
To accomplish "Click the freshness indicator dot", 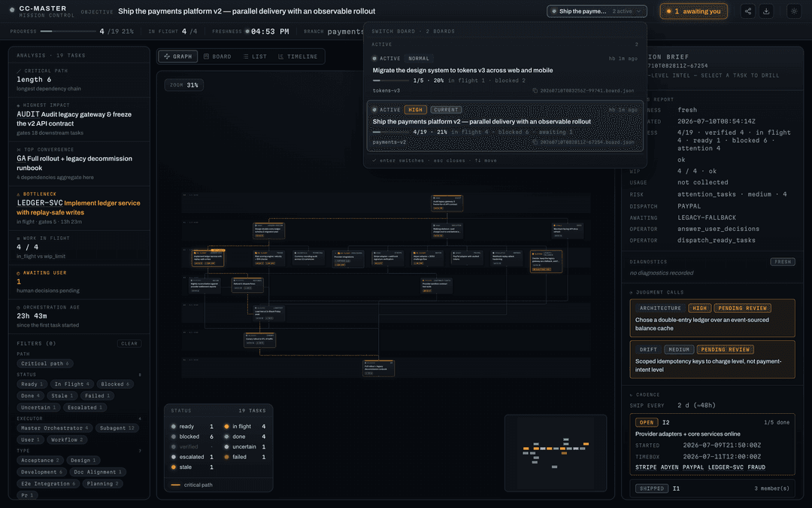I will (x=247, y=32).
